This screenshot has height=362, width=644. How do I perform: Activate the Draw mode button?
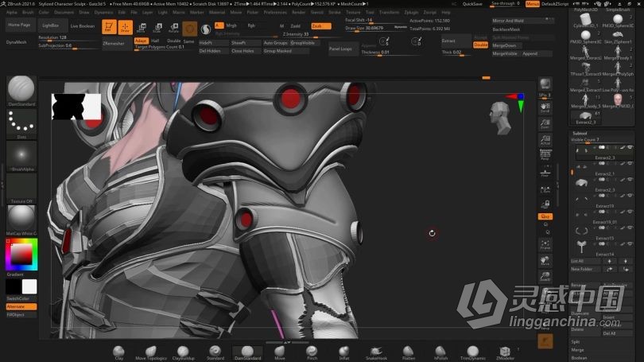click(125, 27)
